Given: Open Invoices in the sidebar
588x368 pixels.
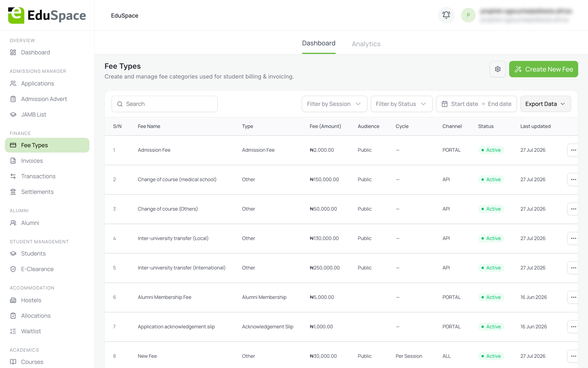Looking at the screenshot, I should (47, 161).
